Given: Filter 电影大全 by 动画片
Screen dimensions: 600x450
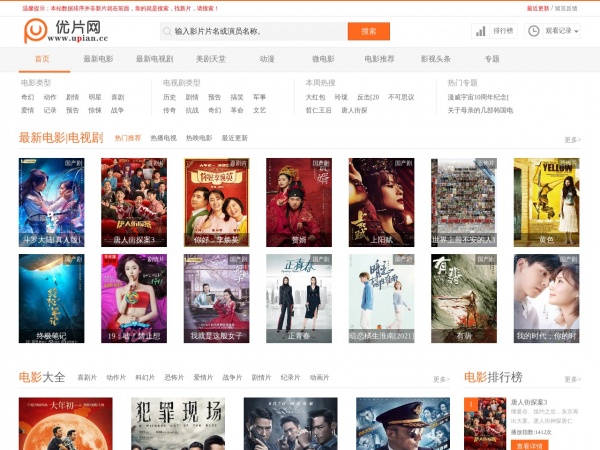Looking at the screenshot, I should [x=320, y=377].
